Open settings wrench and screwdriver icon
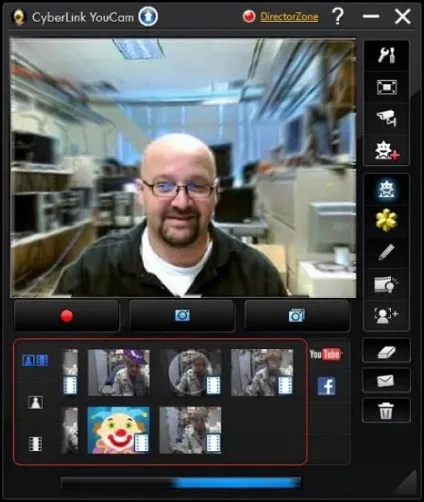Viewport: 424px width, 502px height. (387, 55)
